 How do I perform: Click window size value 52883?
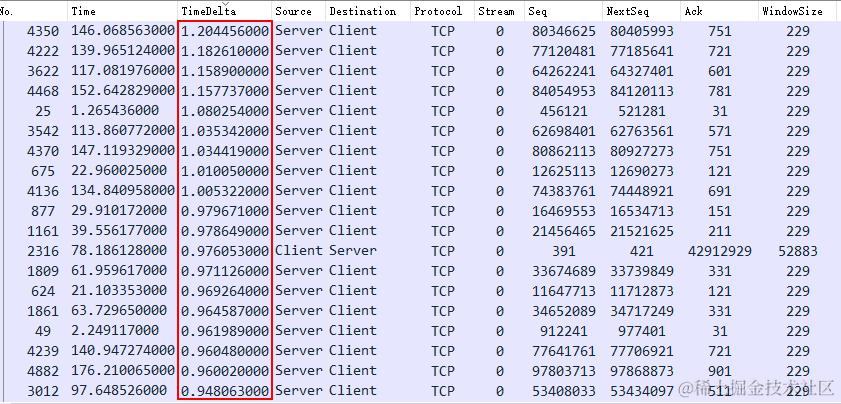(798, 251)
